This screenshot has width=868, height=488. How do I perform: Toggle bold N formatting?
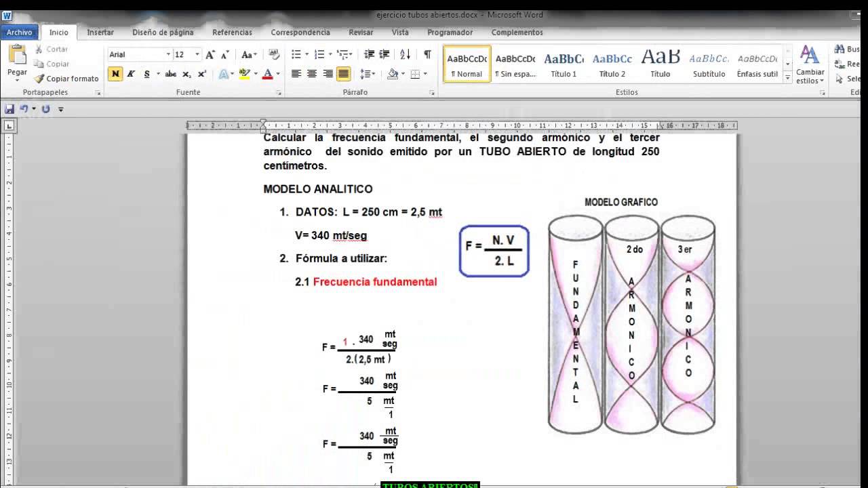coord(115,74)
